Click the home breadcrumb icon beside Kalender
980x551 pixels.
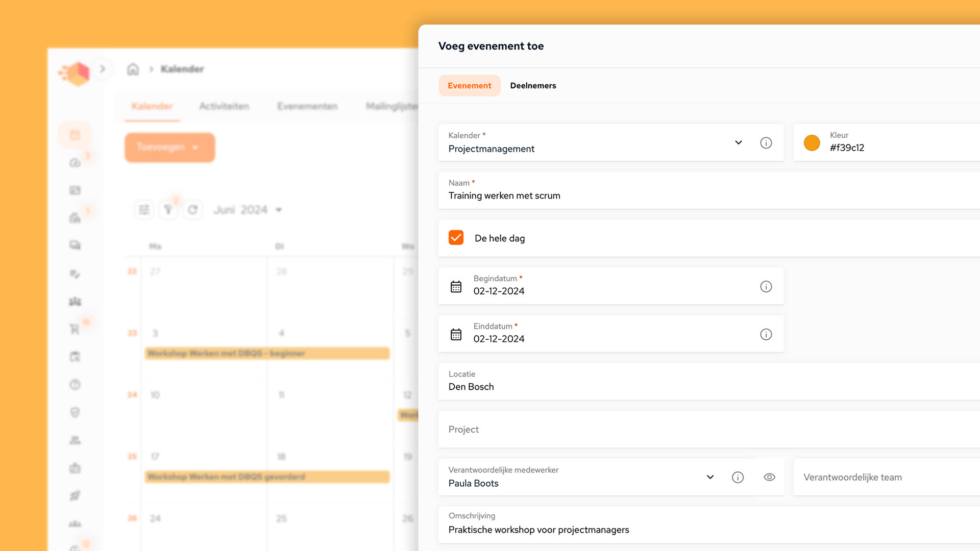pyautogui.click(x=133, y=69)
